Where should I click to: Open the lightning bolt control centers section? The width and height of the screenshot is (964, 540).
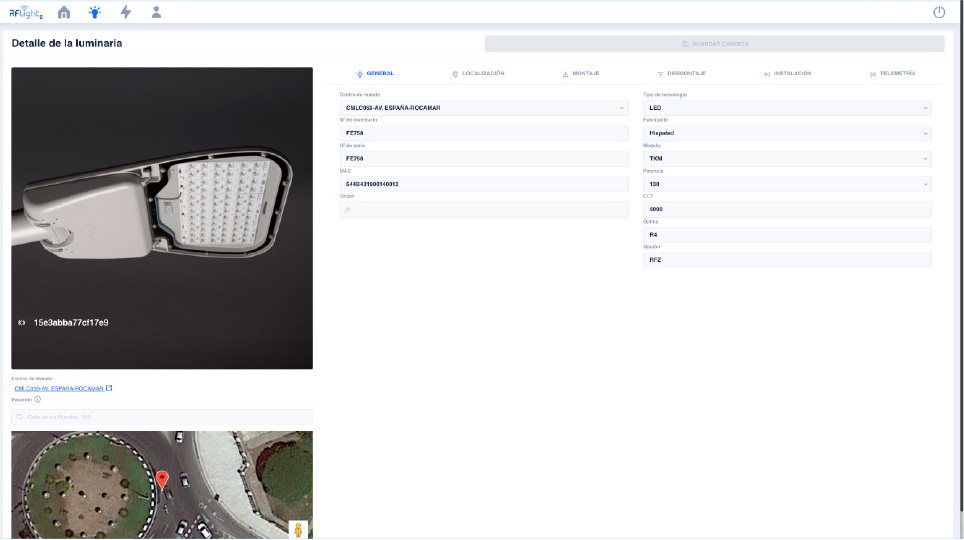(x=125, y=12)
